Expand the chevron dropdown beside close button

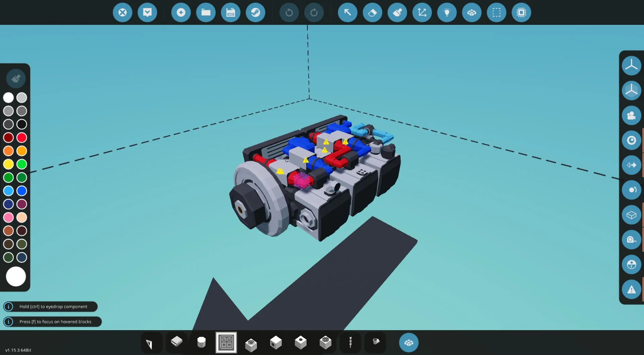pyautogui.click(x=147, y=13)
